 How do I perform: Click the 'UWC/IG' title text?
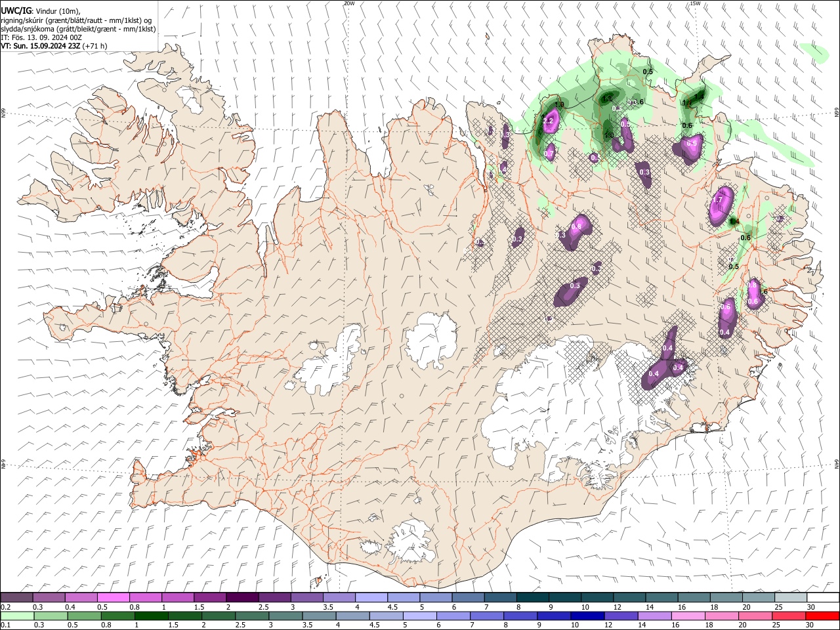(16, 11)
